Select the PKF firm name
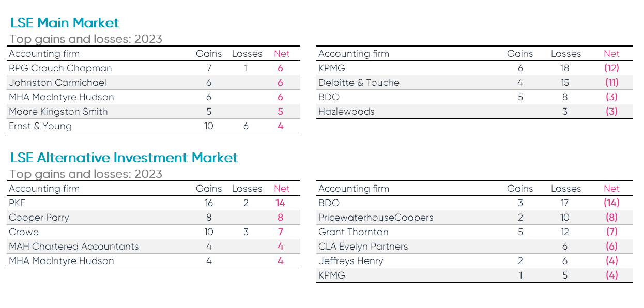 click(x=17, y=203)
